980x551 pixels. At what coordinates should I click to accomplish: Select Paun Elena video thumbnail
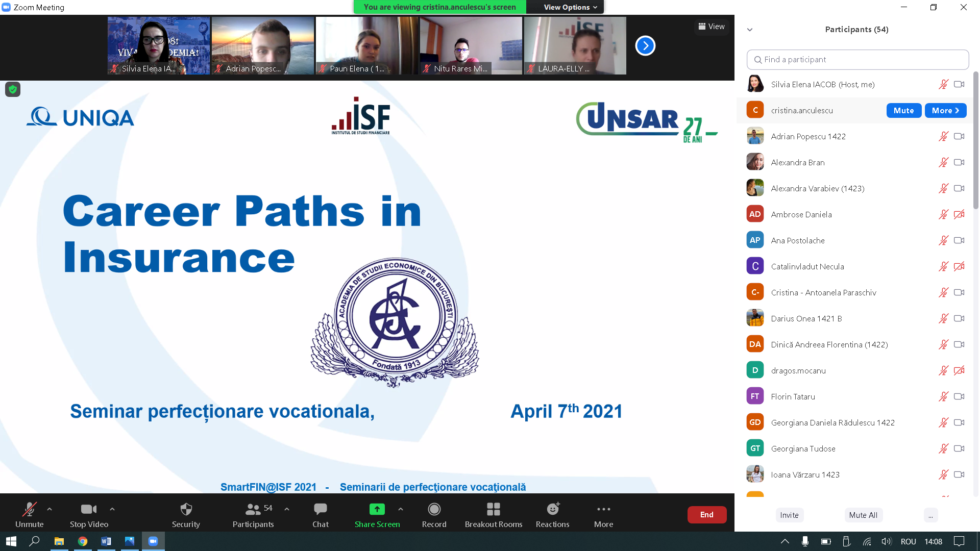[x=367, y=45]
